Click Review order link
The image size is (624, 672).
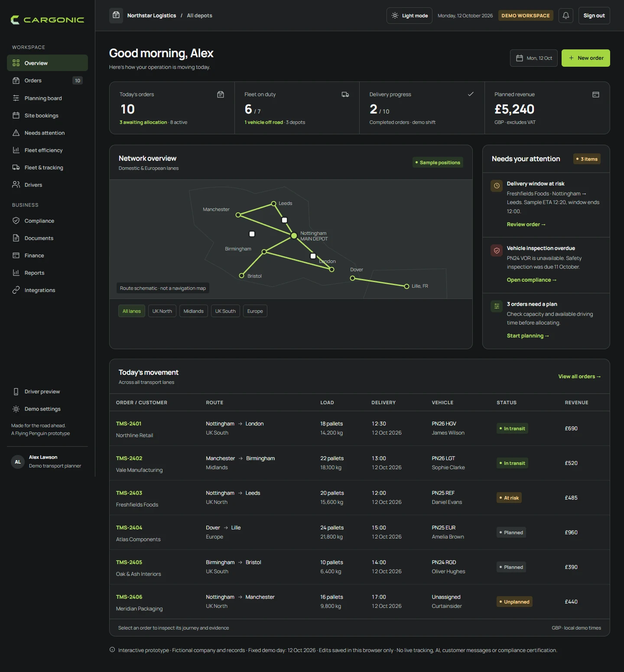526,224
